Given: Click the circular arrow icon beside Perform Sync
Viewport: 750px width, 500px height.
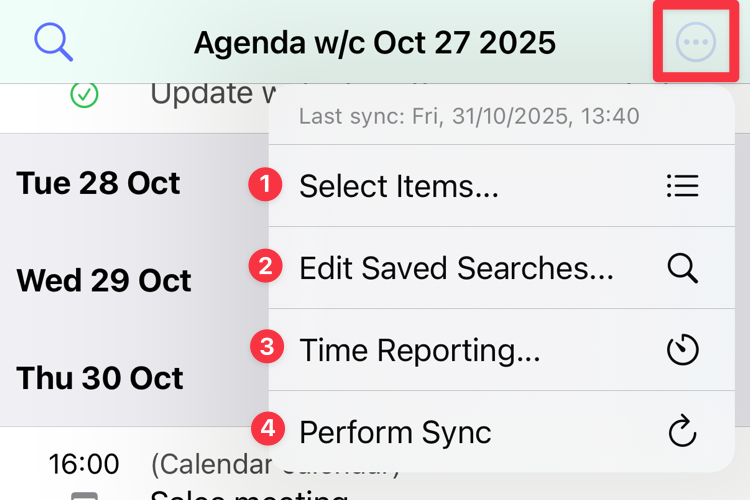Looking at the screenshot, I should [682, 432].
